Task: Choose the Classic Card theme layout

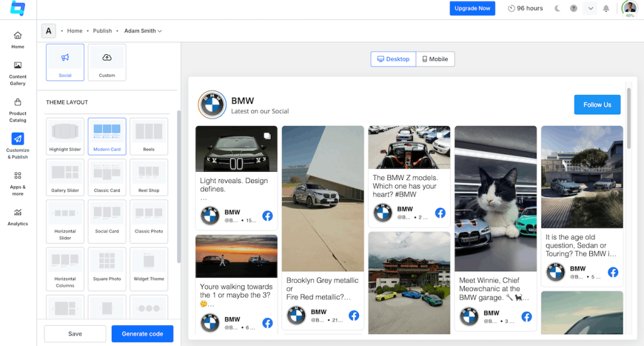Action: click(107, 177)
